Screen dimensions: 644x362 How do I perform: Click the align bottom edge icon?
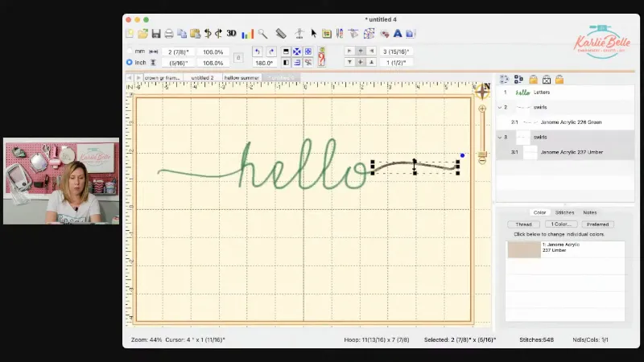coord(371,63)
